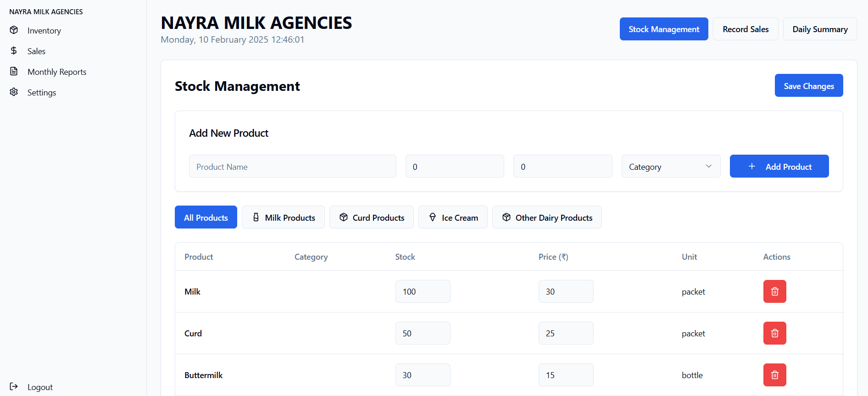Click the Inventory box icon in sidebar
The height and width of the screenshot is (396, 868).
click(x=14, y=30)
